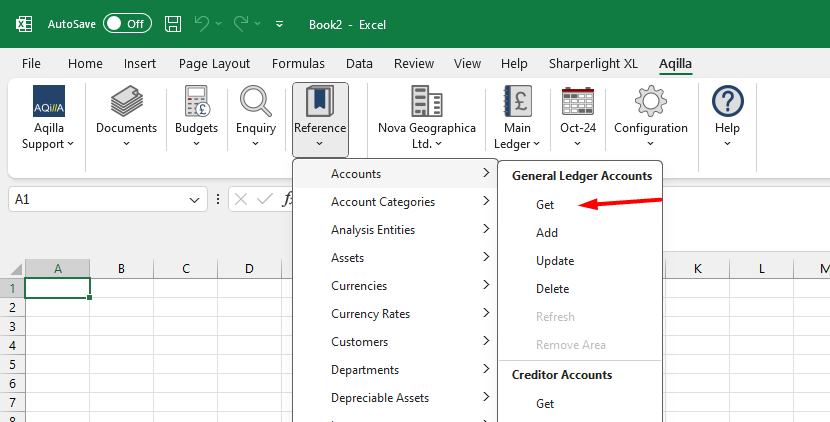The width and height of the screenshot is (830, 422).
Task: Open the Documents ribbon icon
Action: 126,102
